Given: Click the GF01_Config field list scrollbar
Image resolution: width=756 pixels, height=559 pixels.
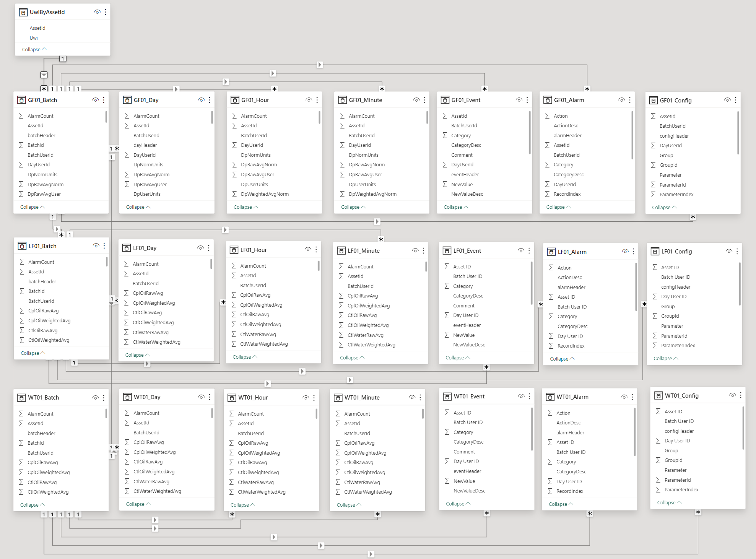Looking at the screenshot, I should [x=738, y=133].
